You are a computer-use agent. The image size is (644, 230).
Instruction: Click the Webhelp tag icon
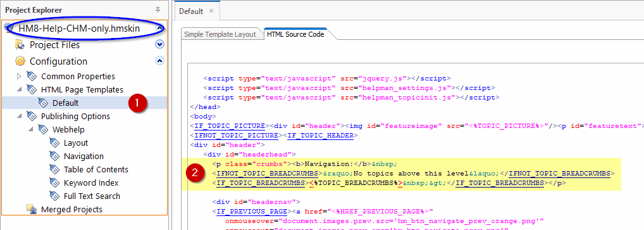click(43, 129)
